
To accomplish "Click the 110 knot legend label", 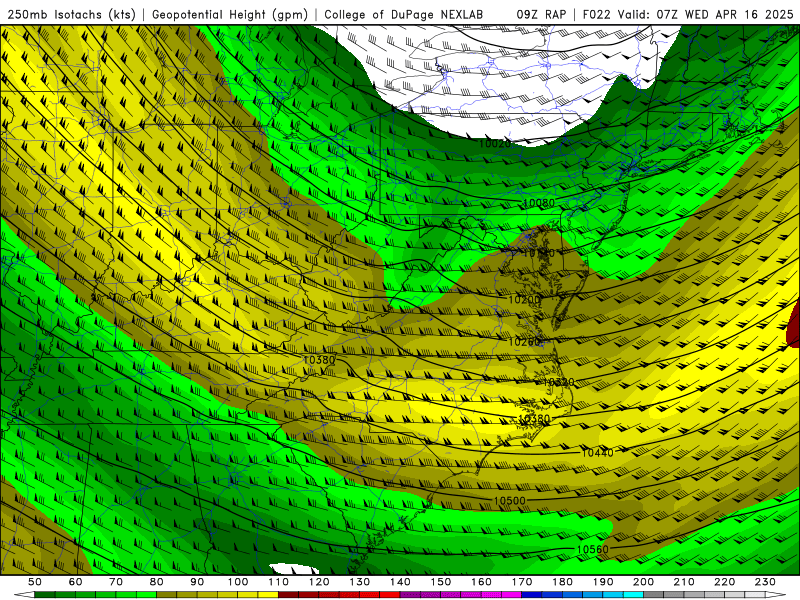I will tap(279, 582).
